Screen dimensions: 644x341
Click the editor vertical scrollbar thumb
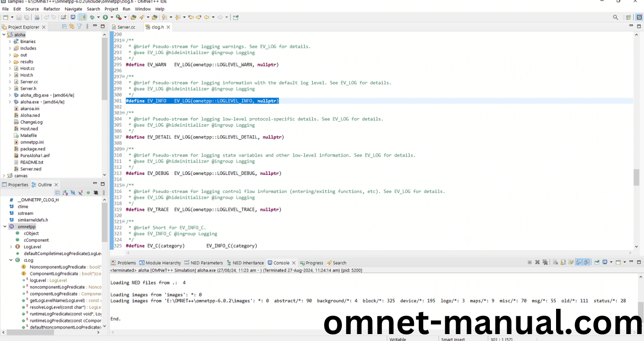(636, 177)
